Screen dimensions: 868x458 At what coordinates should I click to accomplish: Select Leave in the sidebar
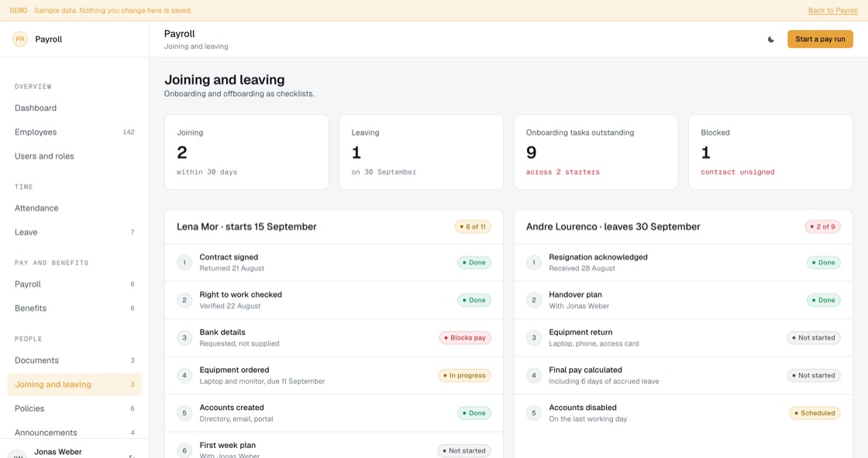[x=74, y=232]
